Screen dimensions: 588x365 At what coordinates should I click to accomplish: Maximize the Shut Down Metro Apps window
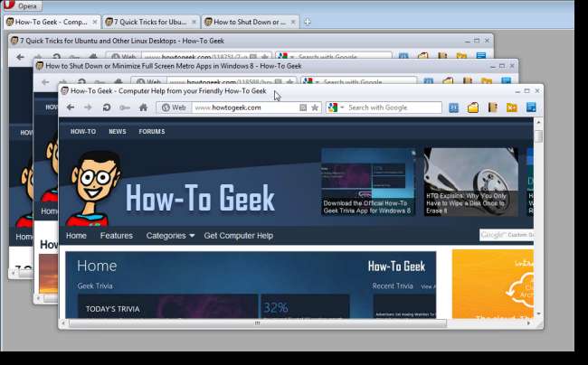pyautogui.click(x=502, y=66)
